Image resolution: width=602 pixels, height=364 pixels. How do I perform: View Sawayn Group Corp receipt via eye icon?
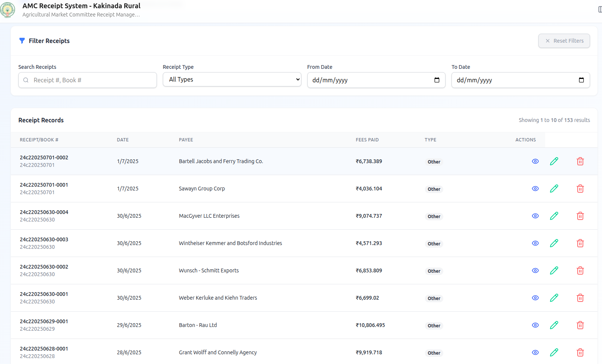pyautogui.click(x=535, y=189)
